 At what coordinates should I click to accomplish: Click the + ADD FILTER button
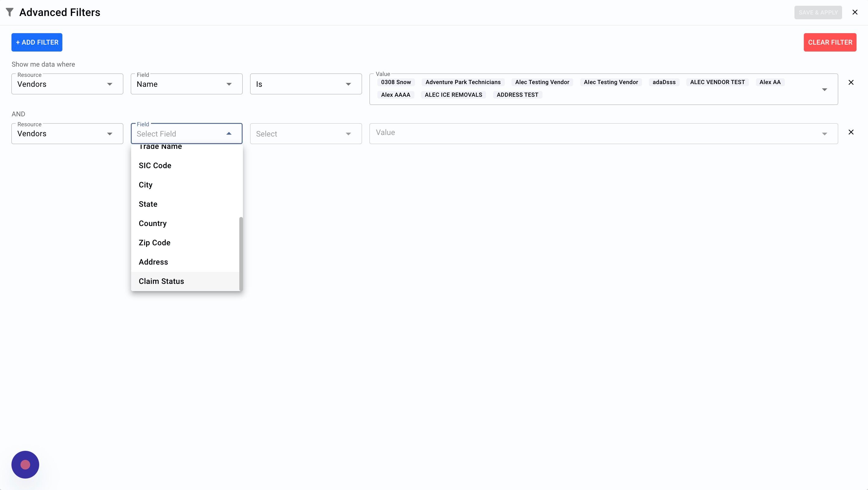pyautogui.click(x=37, y=42)
